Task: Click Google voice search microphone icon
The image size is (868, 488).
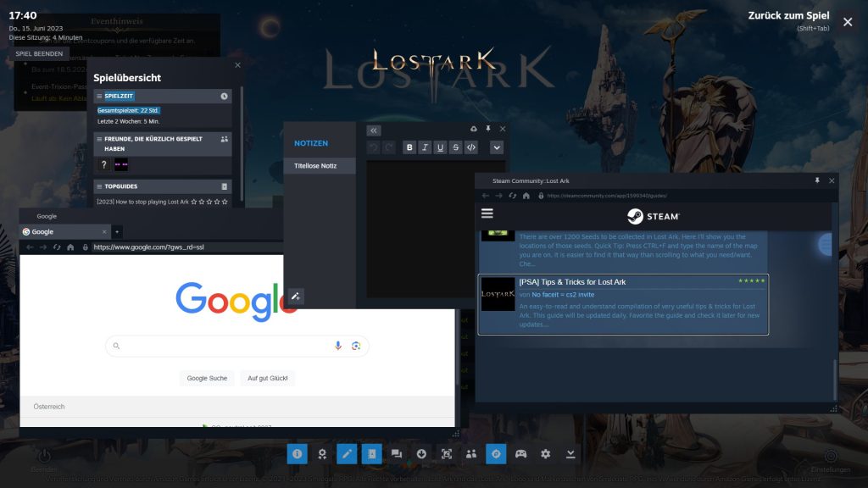Action: [338, 346]
